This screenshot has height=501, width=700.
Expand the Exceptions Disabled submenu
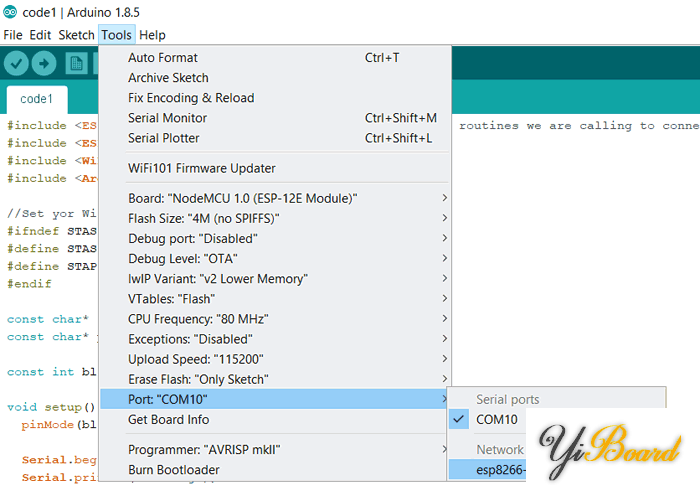click(x=275, y=339)
